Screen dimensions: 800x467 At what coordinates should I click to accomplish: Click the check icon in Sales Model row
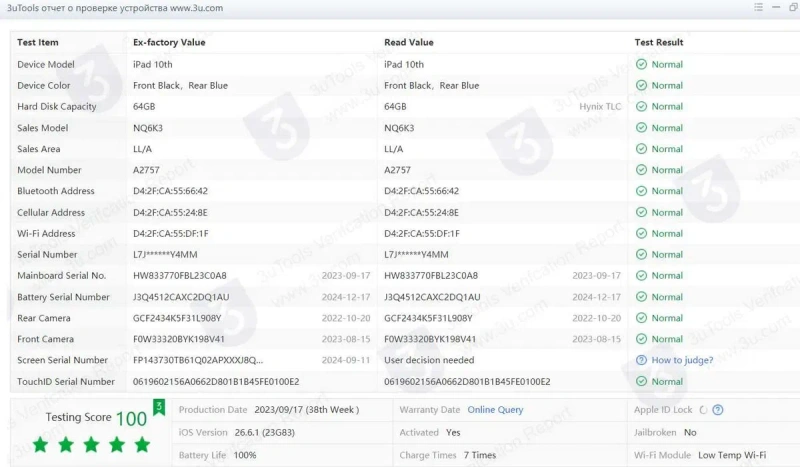641,128
